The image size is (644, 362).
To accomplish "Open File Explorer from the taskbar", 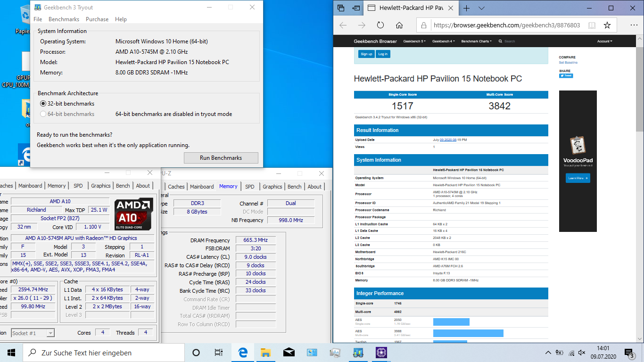I will pyautogui.click(x=266, y=353).
